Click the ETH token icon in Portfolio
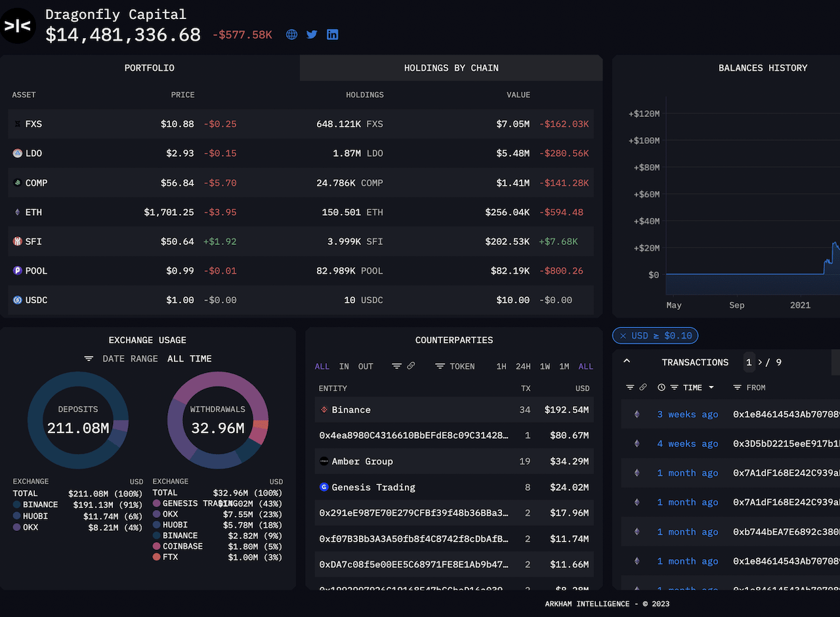Image resolution: width=840 pixels, height=617 pixels. tap(18, 212)
